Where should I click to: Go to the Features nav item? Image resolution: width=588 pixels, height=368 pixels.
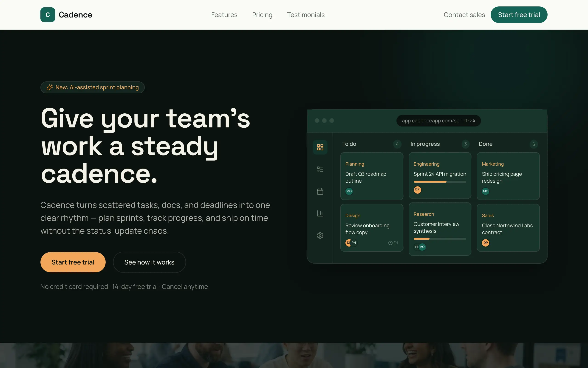click(x=224, y=14)
